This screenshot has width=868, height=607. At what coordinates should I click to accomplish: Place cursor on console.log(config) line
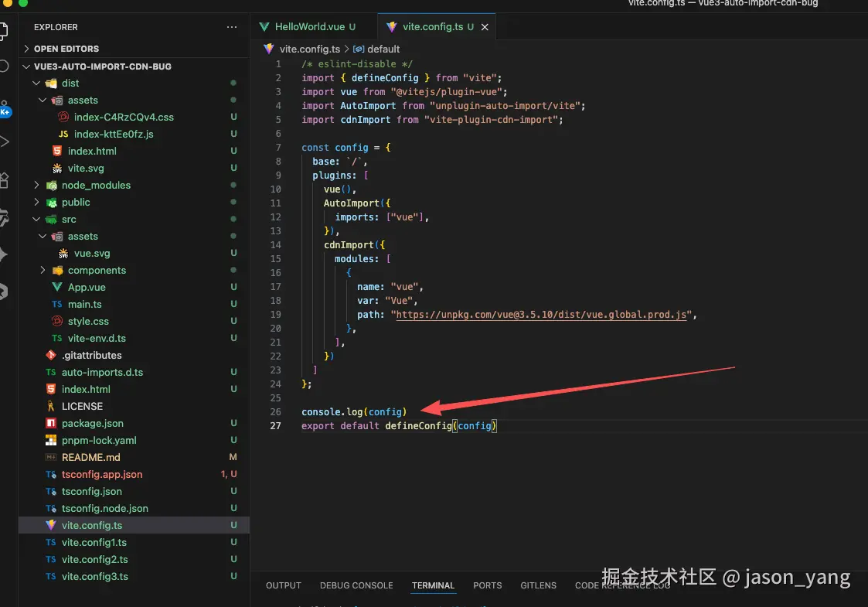[354, 412]
